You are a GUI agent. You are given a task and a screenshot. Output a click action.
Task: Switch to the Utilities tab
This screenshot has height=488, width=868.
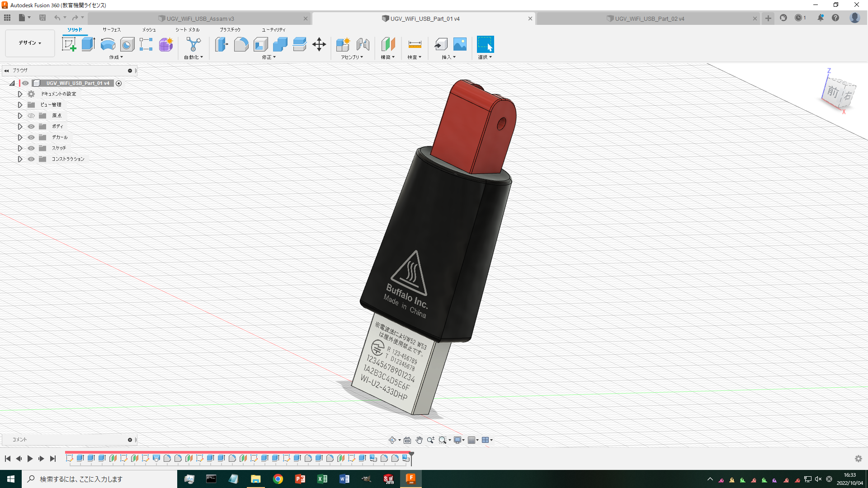(x=274, y=30)
